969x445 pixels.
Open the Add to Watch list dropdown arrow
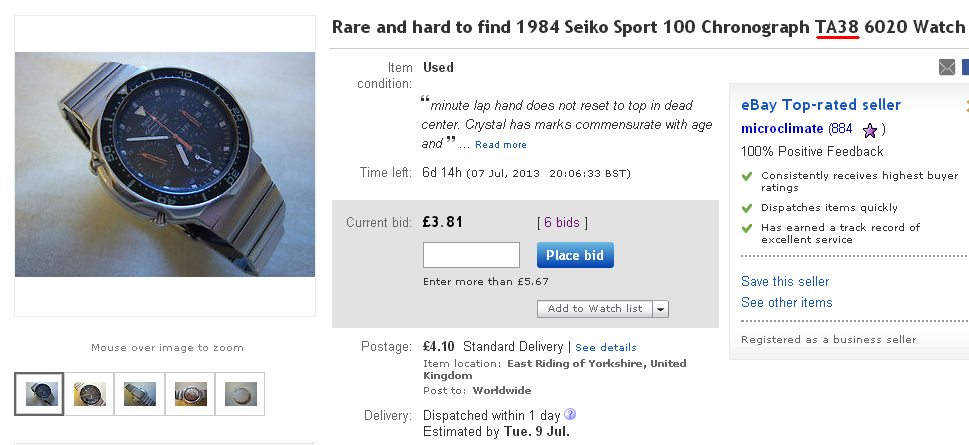[660, 309]
